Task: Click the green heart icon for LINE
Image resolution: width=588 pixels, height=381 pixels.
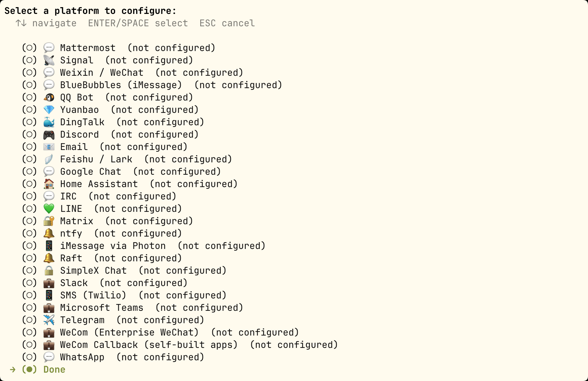Action: 49,209
